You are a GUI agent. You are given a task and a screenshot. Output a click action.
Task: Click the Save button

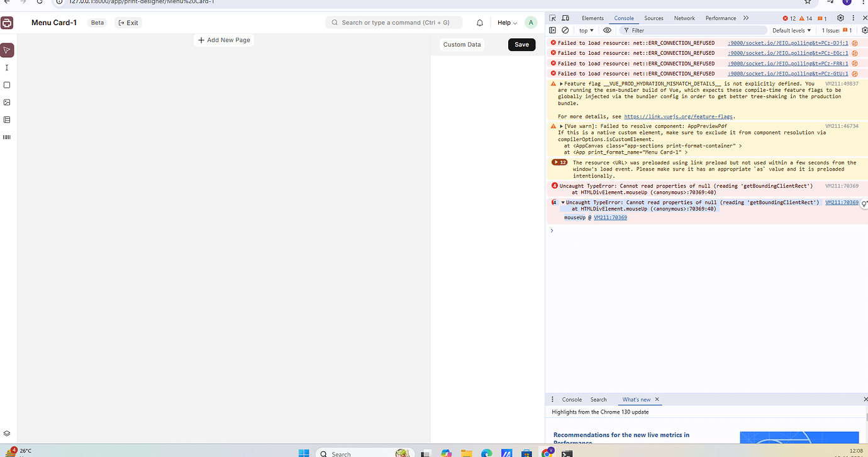(x=521, y=45)
